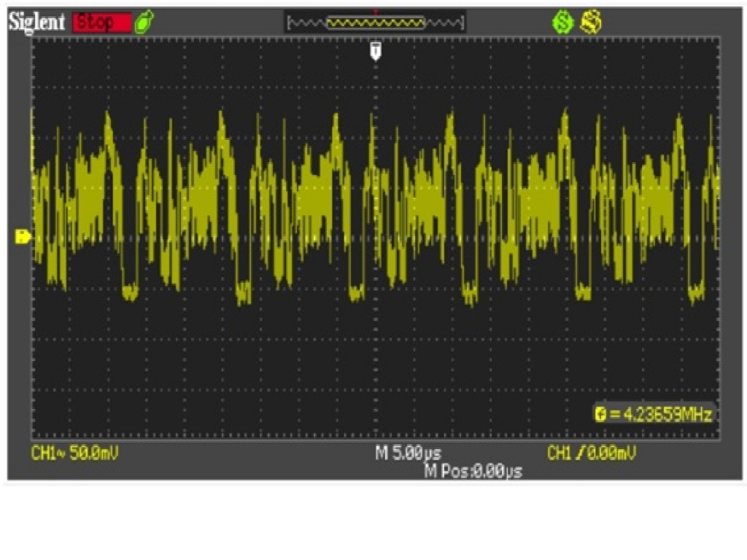
Task: Click the CH1 trigger level 0.00mV readout
Action: (608, 454)
